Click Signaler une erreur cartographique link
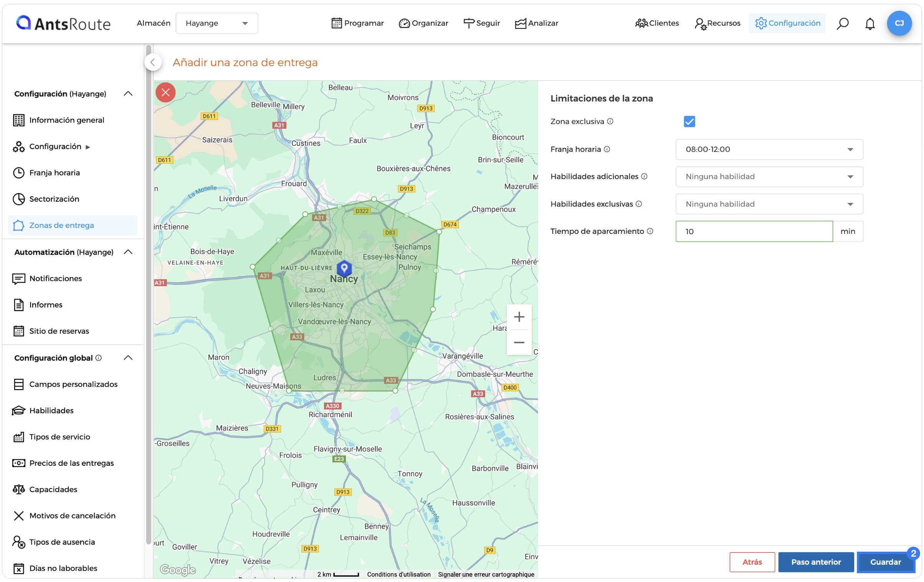The width and height of the screenshot is (924, 582). [486, 574]
